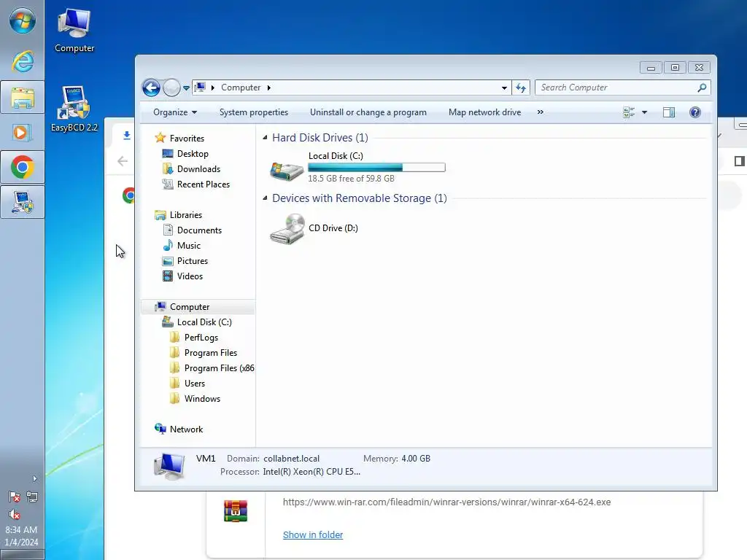
Task: Click the VM1 computer icon in details pane
Action: point(169,466)
